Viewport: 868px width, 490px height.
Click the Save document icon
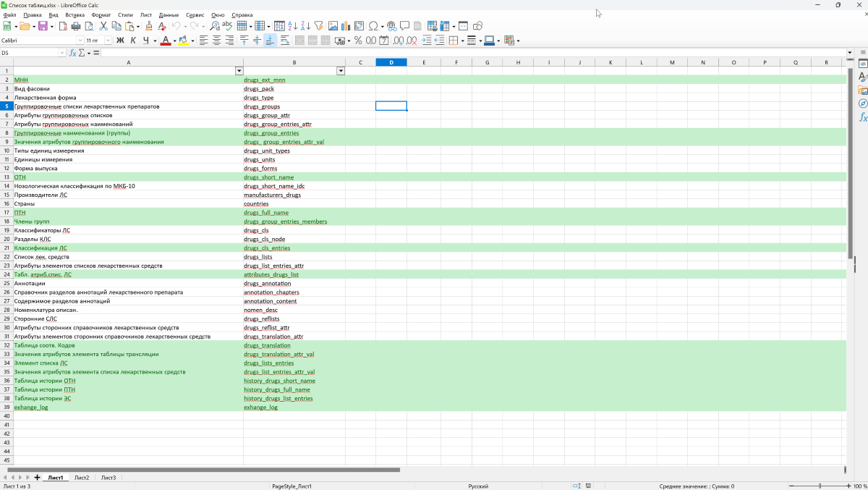click(42, 26)
